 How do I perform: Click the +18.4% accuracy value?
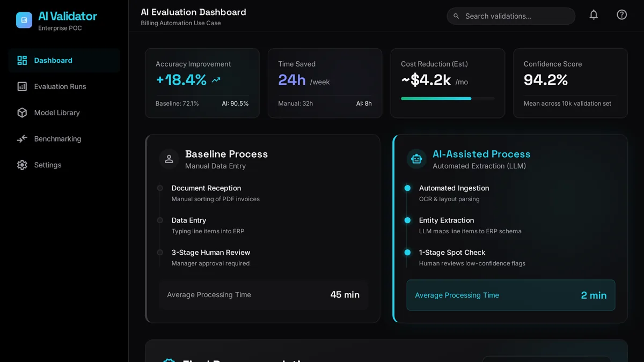(x=181, y=80)
